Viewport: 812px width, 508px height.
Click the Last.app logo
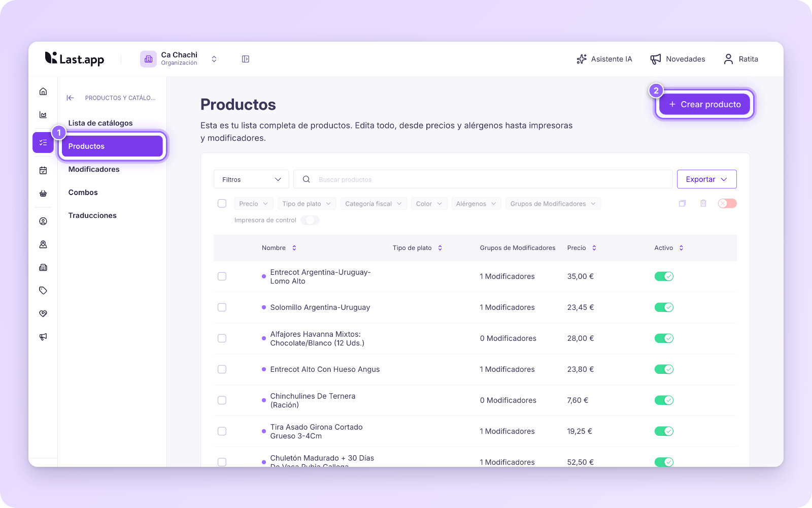coord(75,59)
